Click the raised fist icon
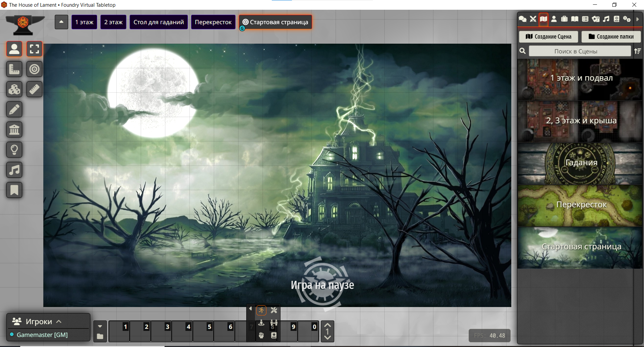 (x=261, y=335)
